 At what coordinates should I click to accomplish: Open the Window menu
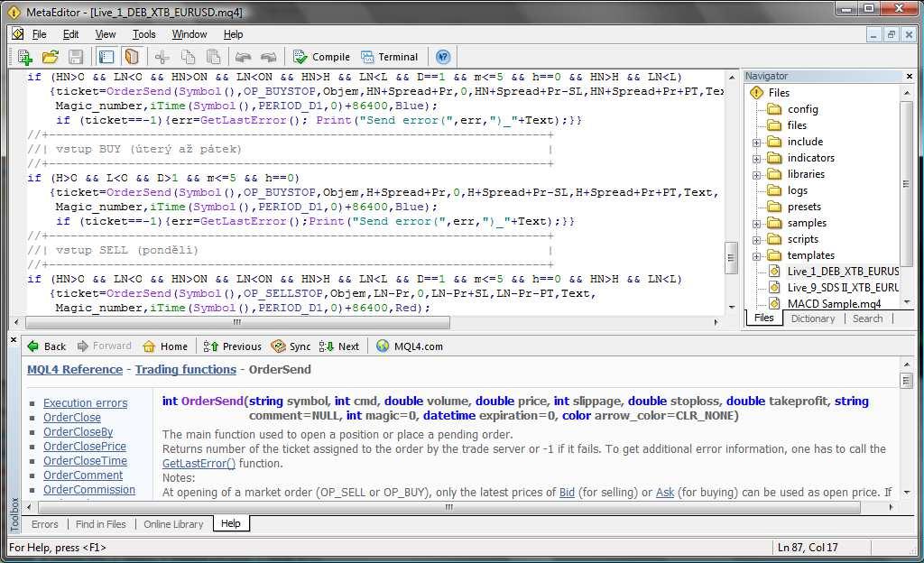tap(189, 34)
